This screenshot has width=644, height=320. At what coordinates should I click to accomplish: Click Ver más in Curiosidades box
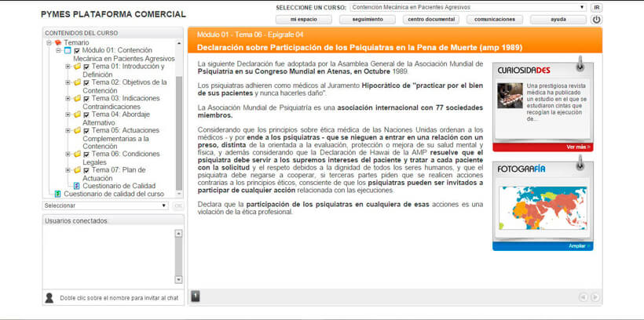tap(578, 147)
